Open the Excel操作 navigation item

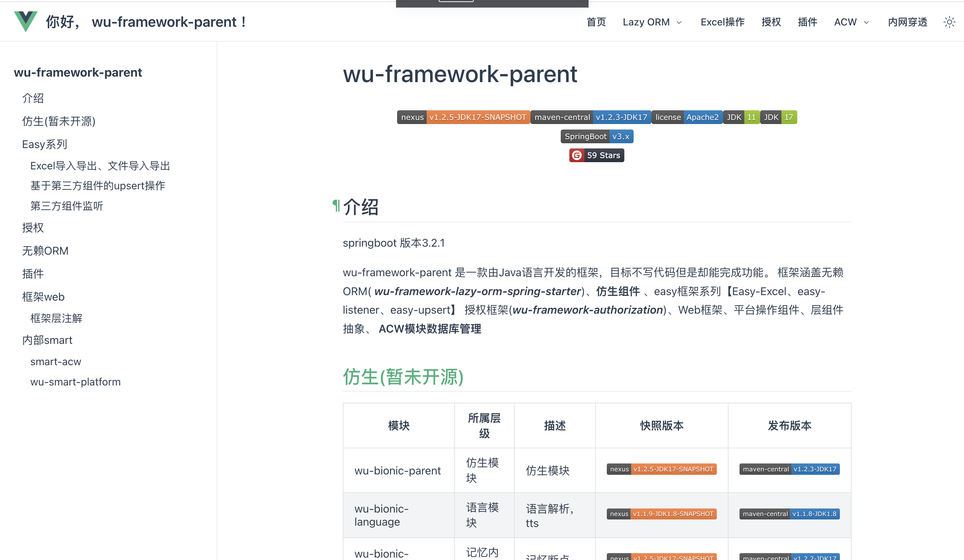click(x=722, y=22)
